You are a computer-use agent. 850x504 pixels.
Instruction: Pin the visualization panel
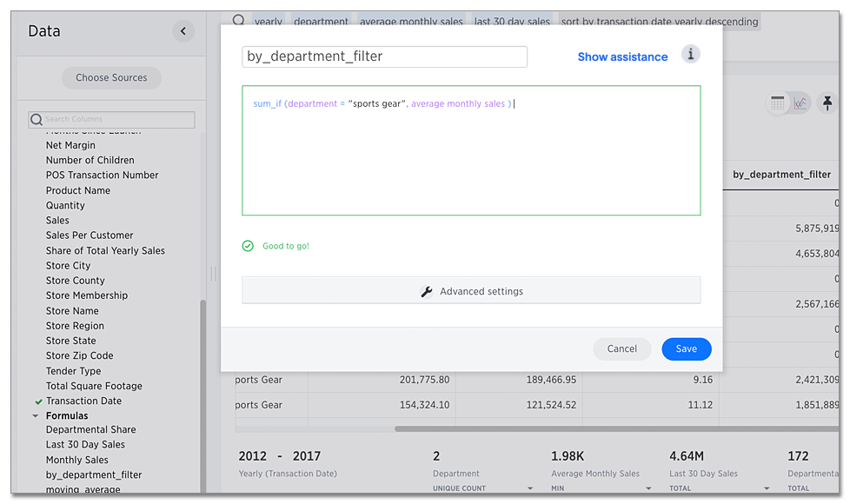coord(827,103)
